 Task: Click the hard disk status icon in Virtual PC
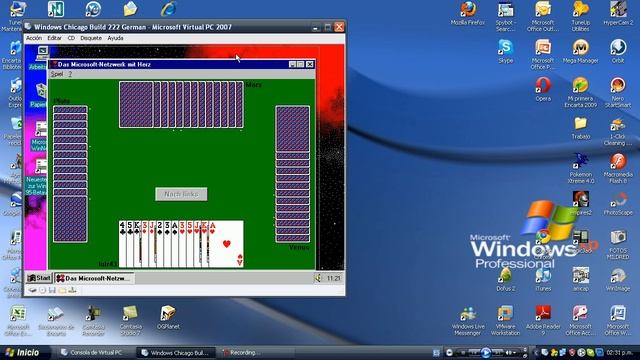(32, 290)
